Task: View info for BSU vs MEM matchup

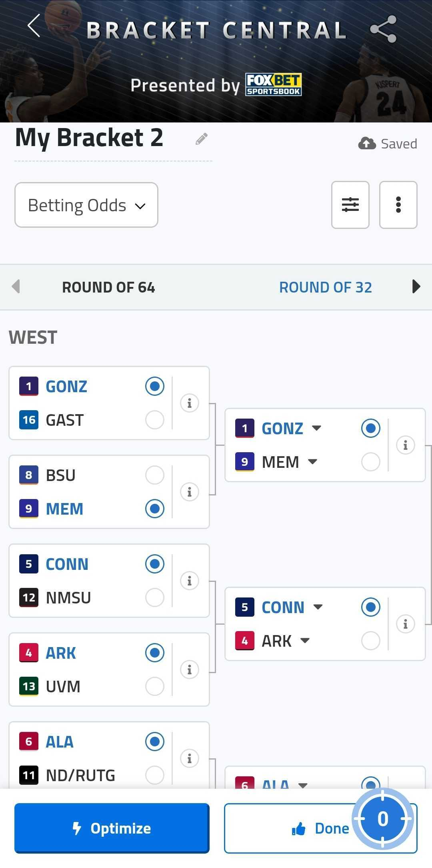Action: click(190, 492)
